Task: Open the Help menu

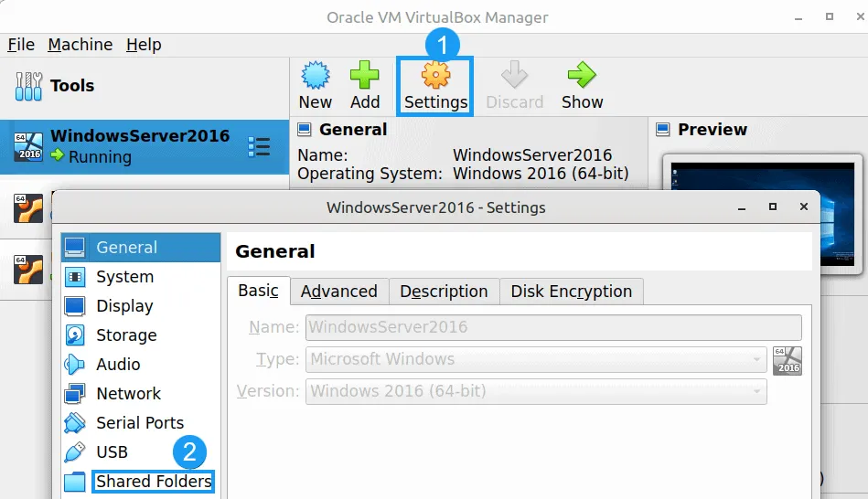Action: tap(144, 44)
